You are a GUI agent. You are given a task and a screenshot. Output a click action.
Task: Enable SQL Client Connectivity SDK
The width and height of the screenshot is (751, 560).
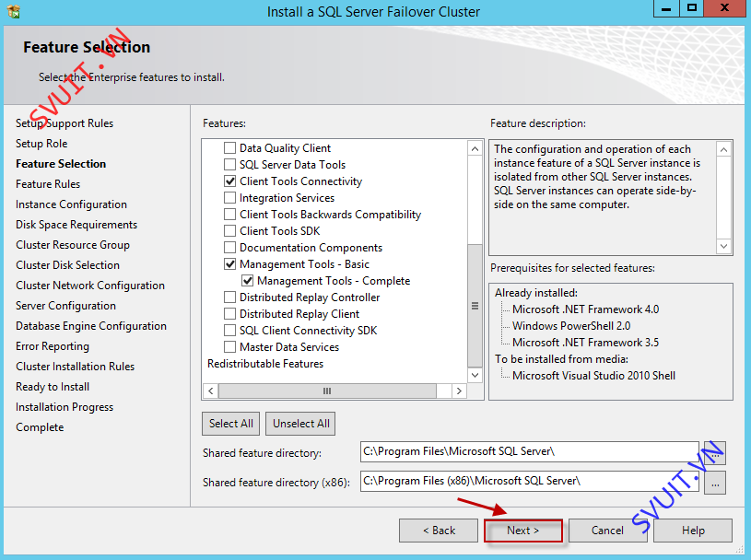pos(229,331)
